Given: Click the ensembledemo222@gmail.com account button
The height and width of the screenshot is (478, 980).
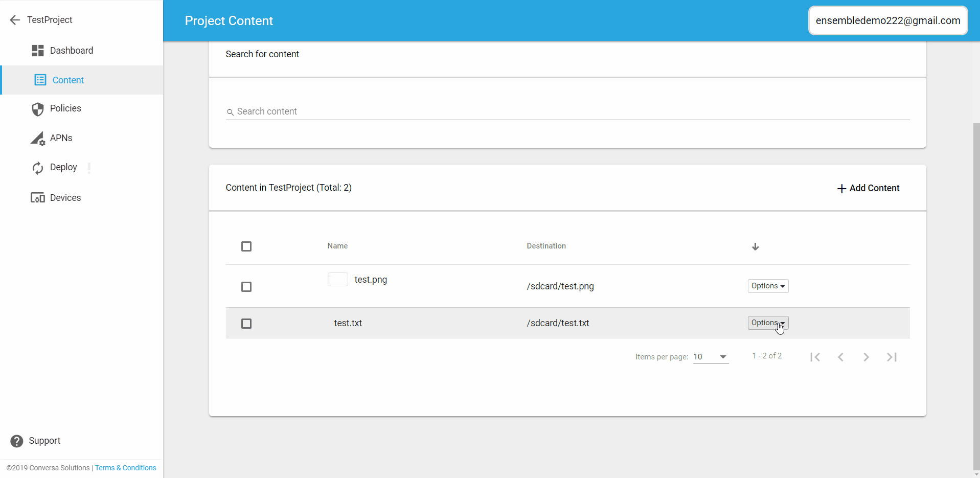Looking at the screenshot, I should click(x=888, y=20).
